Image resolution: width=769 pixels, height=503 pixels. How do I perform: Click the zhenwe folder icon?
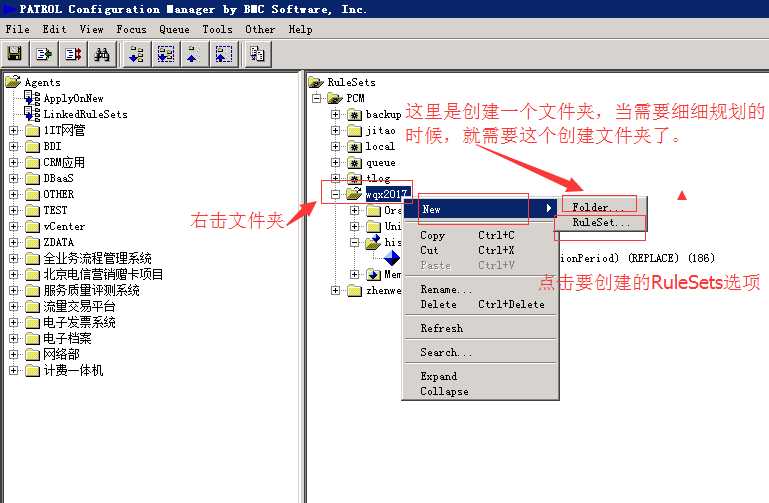355,291
